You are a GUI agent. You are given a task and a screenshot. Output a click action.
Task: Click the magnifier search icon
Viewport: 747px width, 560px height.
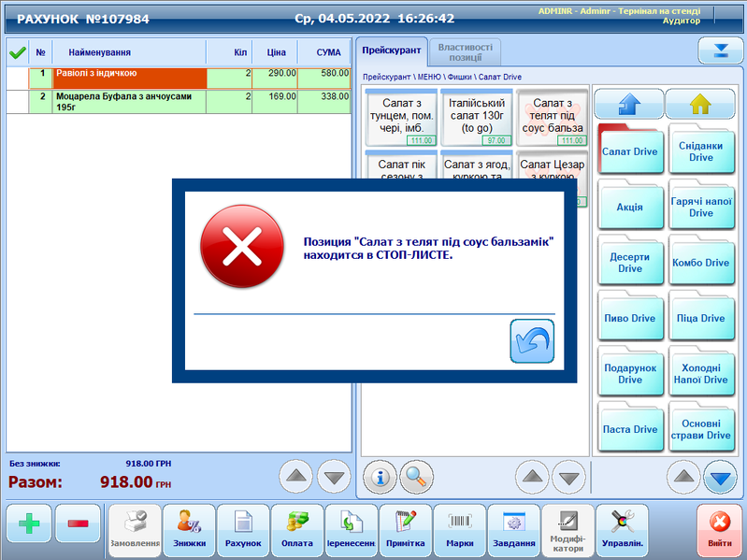click(x=416, y=477)
